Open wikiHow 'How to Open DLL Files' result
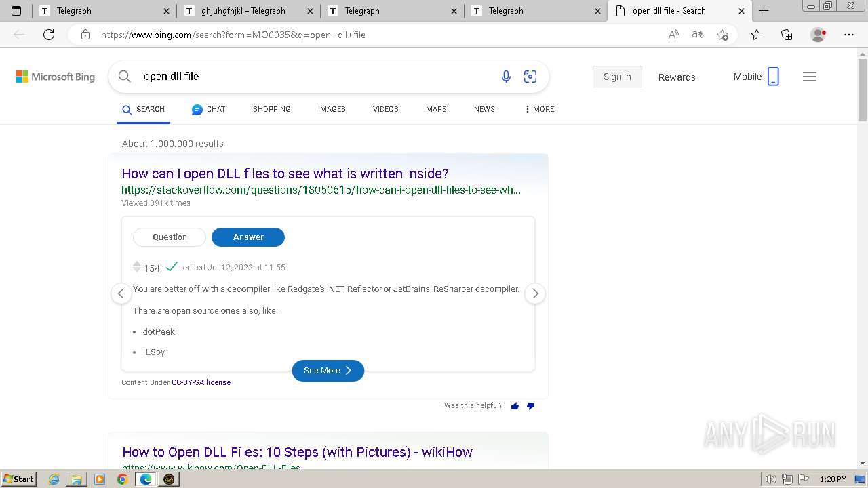 pos(297,452)
